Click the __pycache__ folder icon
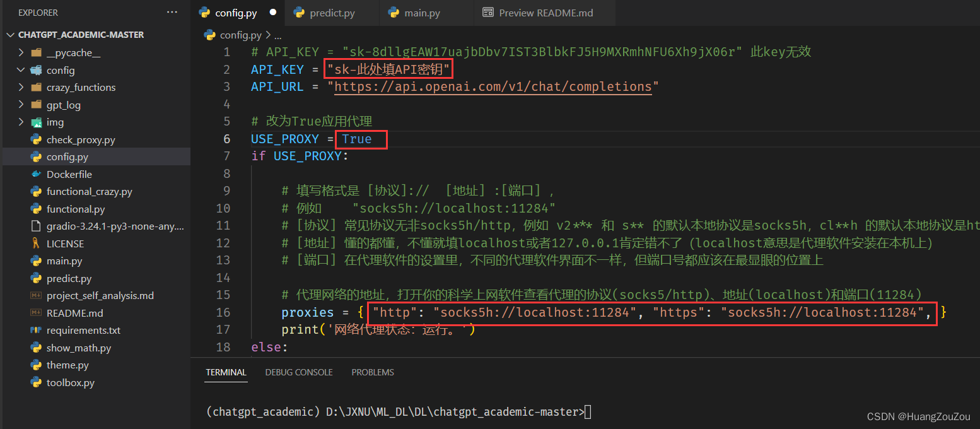The height and width of the screenshot is (429, 980). coord(36,53)
